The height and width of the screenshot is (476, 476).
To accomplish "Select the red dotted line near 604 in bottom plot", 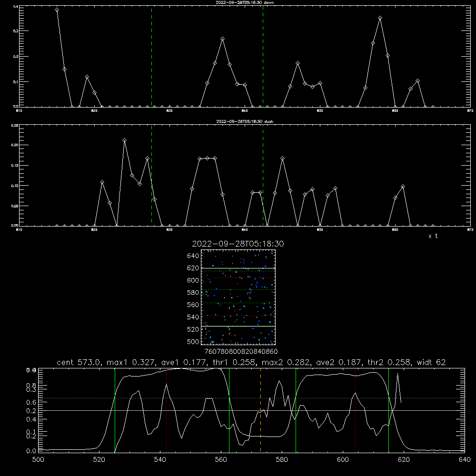I will coord(355,410).
